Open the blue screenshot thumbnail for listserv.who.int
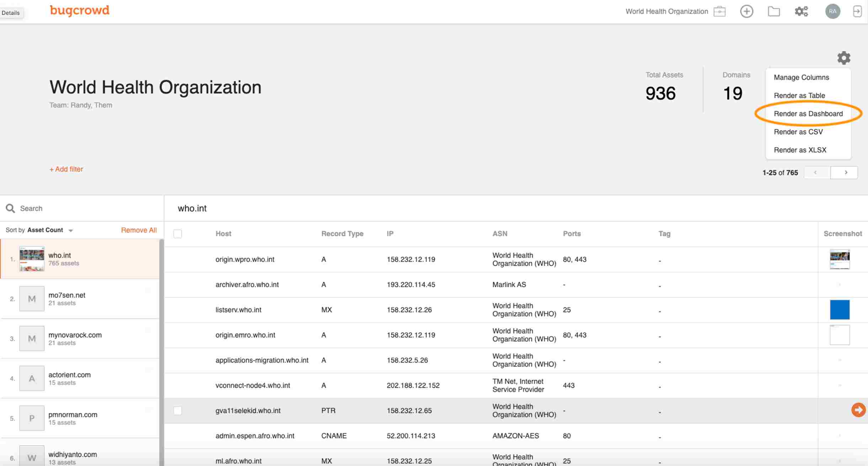 click(x=840, y=309)
